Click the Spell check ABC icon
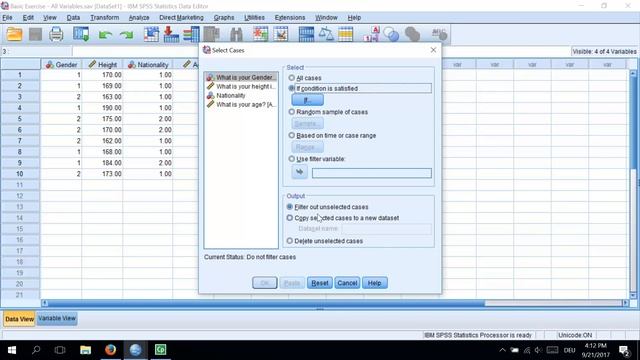 point(439,34)
